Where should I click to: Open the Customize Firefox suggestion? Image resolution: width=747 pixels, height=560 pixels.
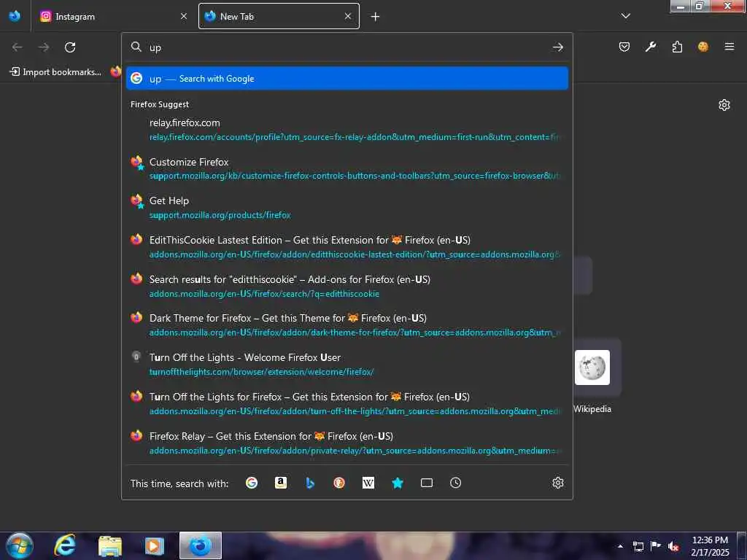[x=347, y=168]
